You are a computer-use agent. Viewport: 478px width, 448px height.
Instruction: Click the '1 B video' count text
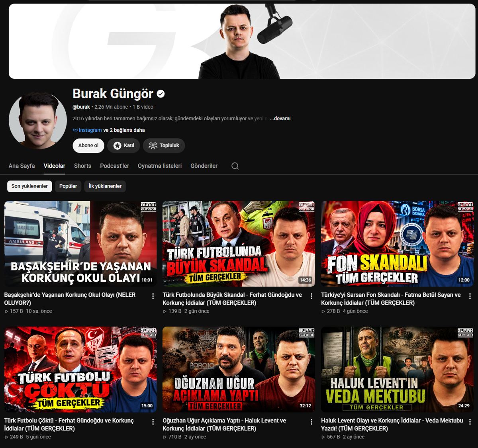[143, 107]
